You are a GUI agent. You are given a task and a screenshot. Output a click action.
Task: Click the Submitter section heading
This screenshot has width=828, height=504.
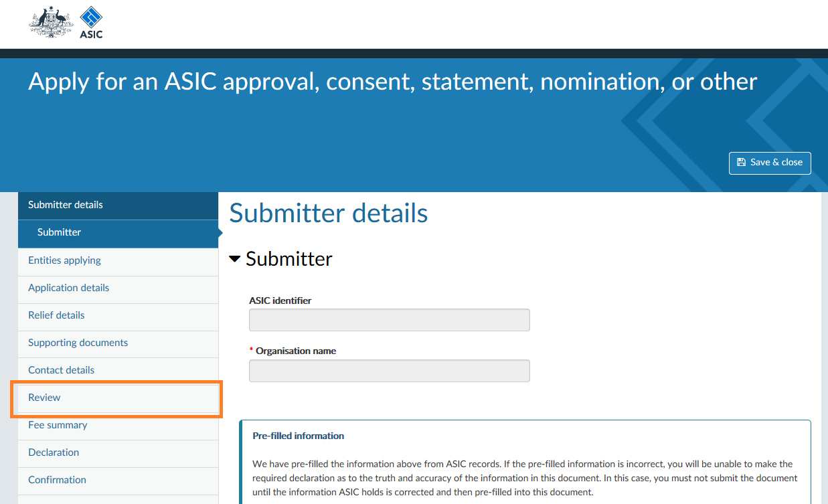[288, 259]
